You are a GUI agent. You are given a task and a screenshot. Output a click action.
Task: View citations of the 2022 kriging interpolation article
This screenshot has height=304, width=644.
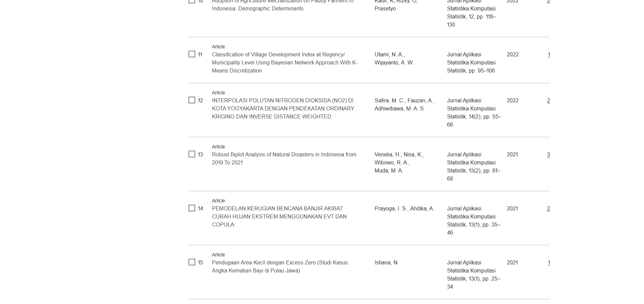click(x=548, y=100)
